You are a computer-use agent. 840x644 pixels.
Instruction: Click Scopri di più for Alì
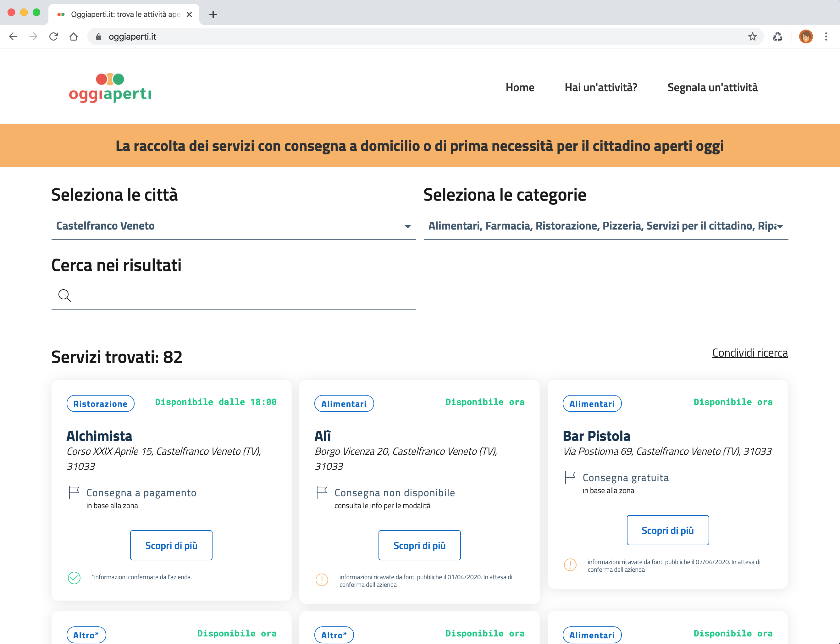(x=420, y=545)
